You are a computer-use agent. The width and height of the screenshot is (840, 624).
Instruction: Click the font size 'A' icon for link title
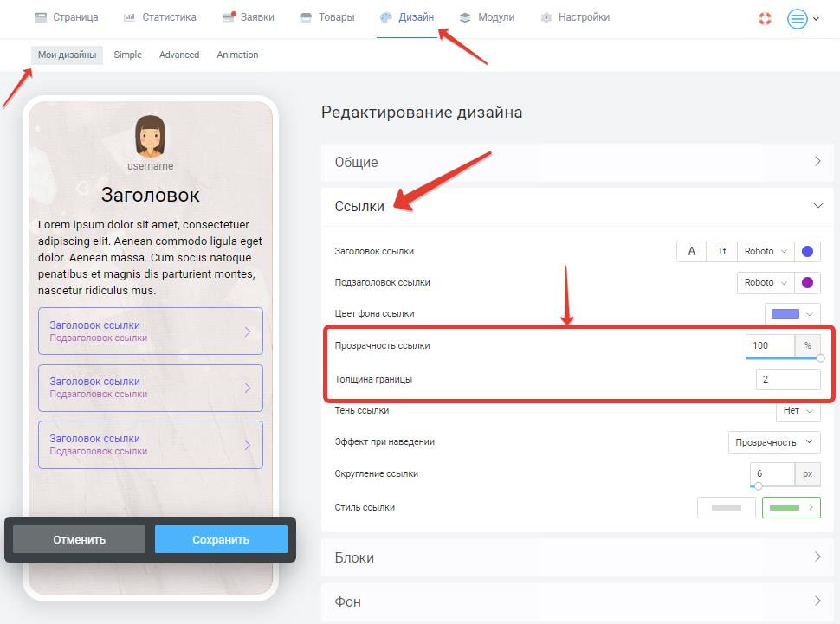pyautogui.click(x=692, y=251)
